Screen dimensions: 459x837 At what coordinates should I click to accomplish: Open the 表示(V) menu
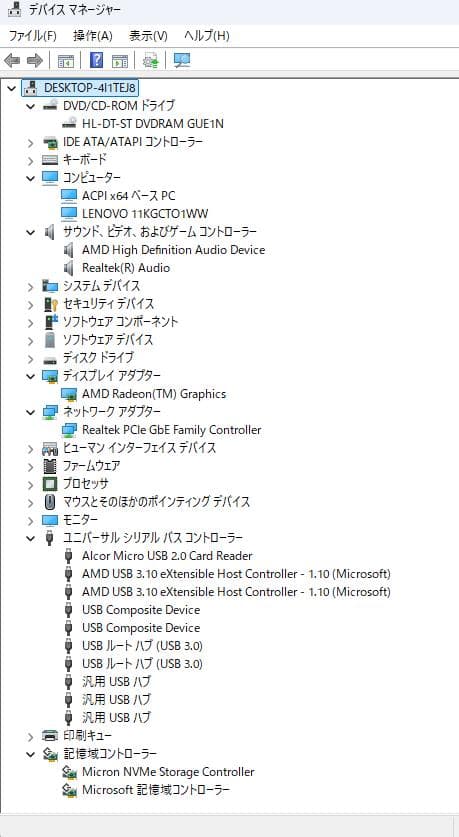(148, 36)
